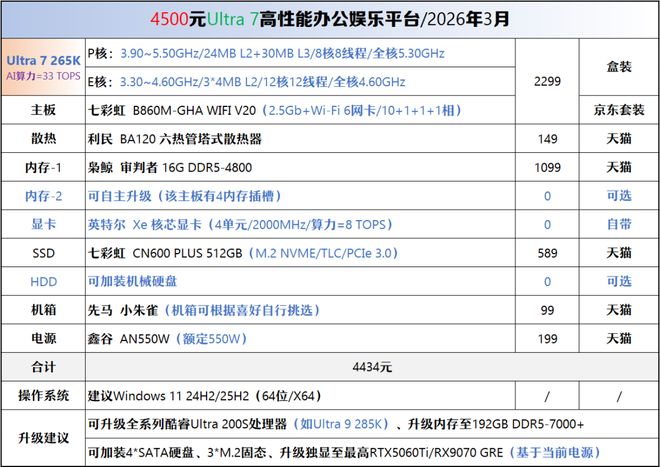
Task: Click the CPU bundle price 2299
Action: [x=547, y=81]
